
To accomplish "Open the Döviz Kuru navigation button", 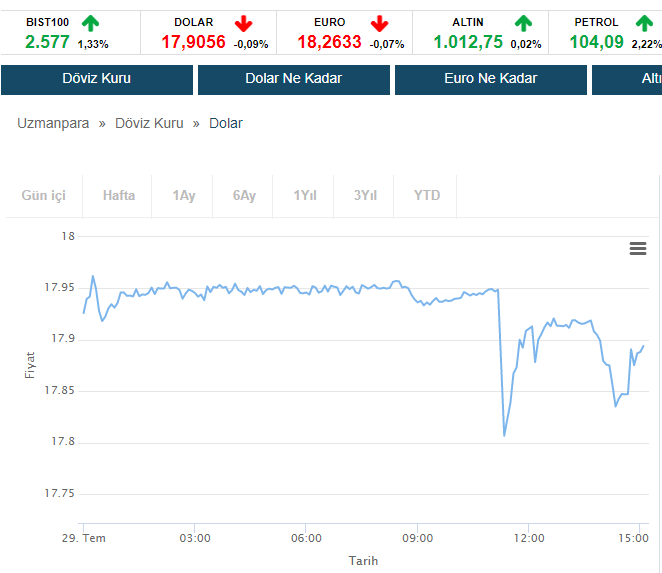I will (96, 79).
